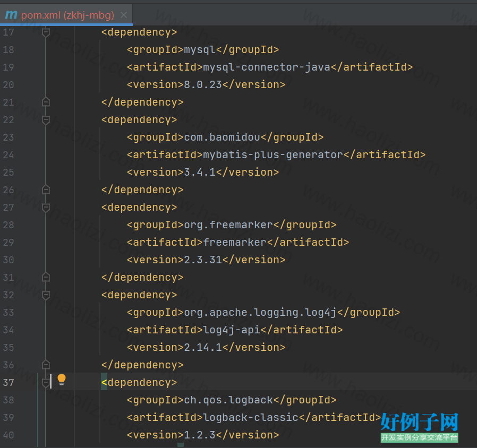
Task: Collapse fold marker at line 31 closing tag
Action: tap(46, 277)
